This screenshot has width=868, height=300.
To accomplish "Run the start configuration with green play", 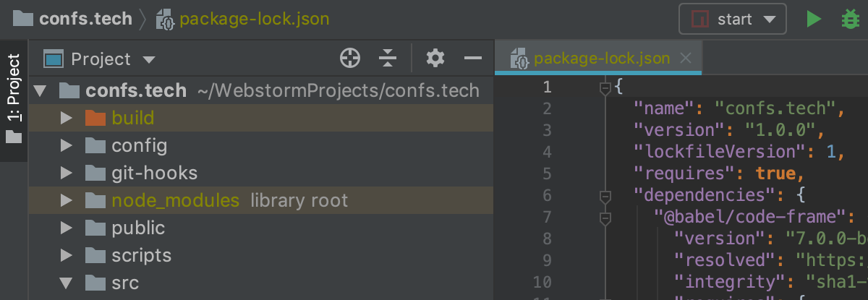I will (814, 20).
